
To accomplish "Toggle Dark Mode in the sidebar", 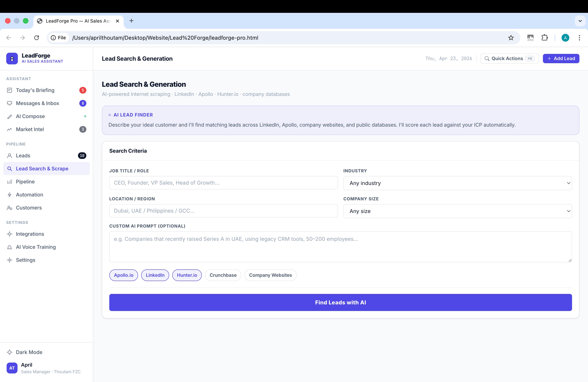I will click(x=29, y=352).
